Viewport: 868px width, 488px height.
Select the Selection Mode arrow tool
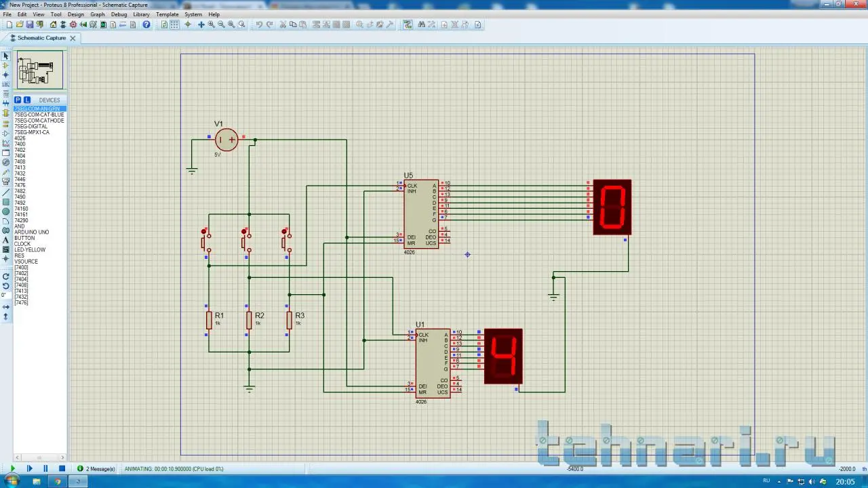[x=6, y=56]
